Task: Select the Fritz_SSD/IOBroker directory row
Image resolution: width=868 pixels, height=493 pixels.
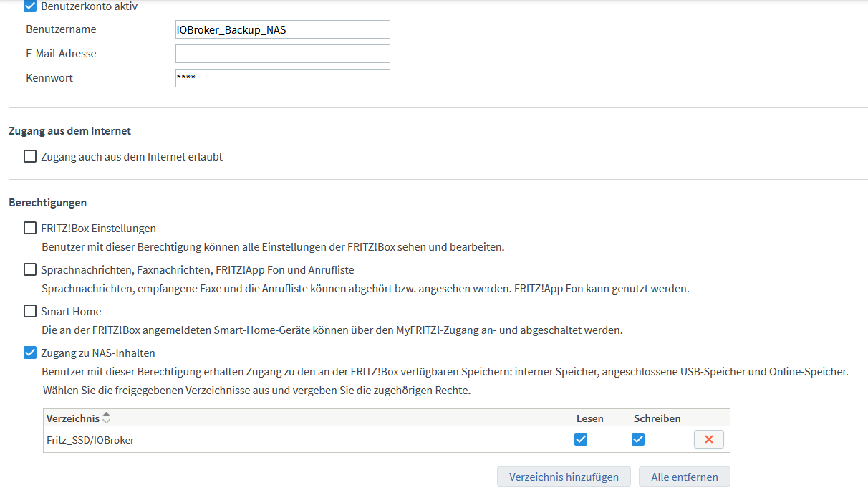Action: click(x=387, y=439)
